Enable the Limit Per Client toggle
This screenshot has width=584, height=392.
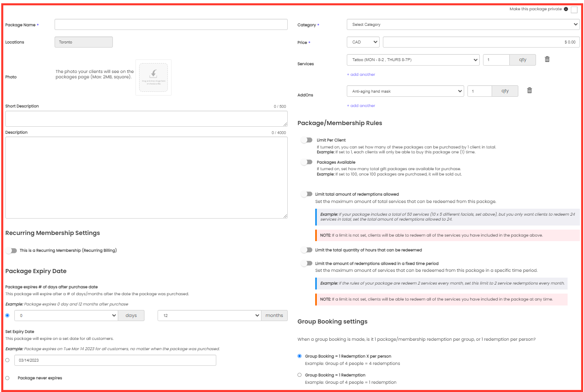tap(307, 140)
